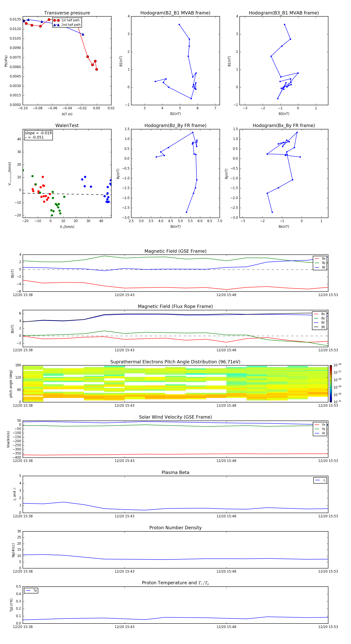Click the "r = -0.051" annotation
This screenshot has width=351, height=644.
pyautogui.click(x=35, y=137)
